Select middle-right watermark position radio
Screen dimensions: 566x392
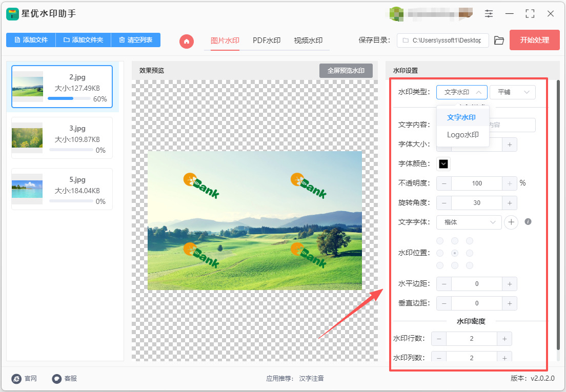point(469,253)
